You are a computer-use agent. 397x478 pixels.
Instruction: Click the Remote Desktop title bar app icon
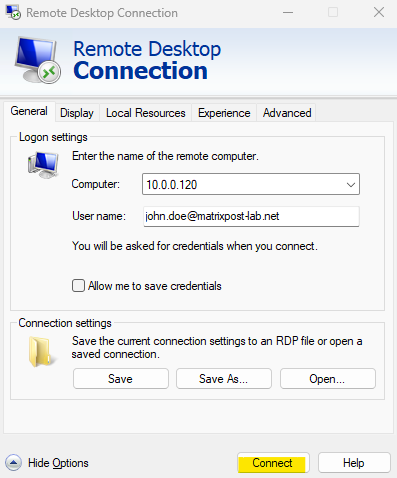click(13, 13)
